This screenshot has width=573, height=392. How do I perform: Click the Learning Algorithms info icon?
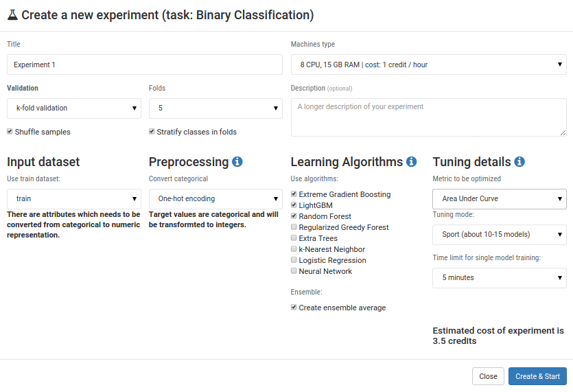click(x=412, y=162)
